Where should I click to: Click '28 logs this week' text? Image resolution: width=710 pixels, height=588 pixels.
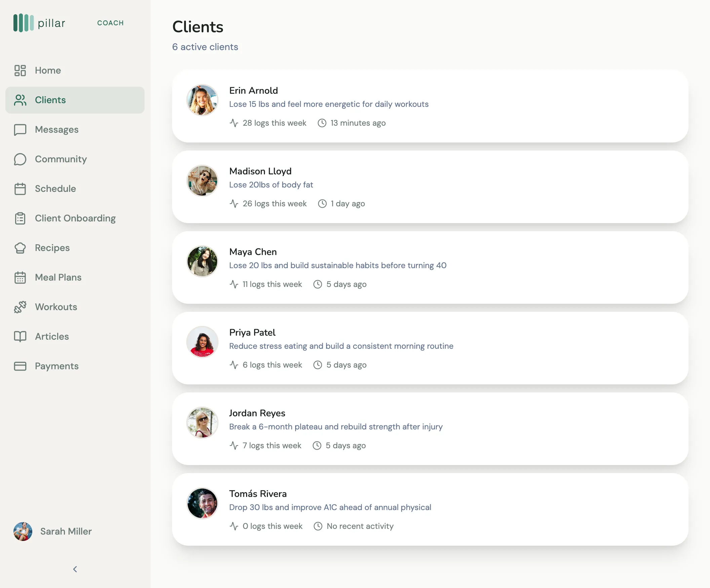275,123
